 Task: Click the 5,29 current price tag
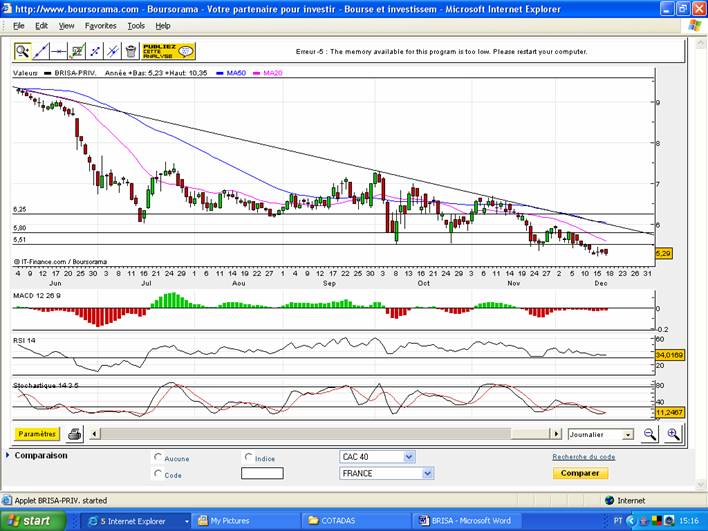(x=663, y=254)
